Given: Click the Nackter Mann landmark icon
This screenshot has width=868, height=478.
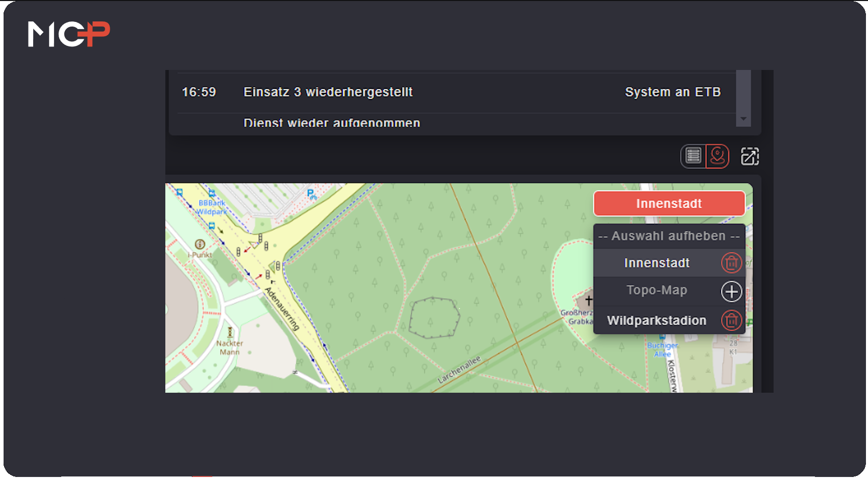Looking at the screenshot, I should click(230, 332).
